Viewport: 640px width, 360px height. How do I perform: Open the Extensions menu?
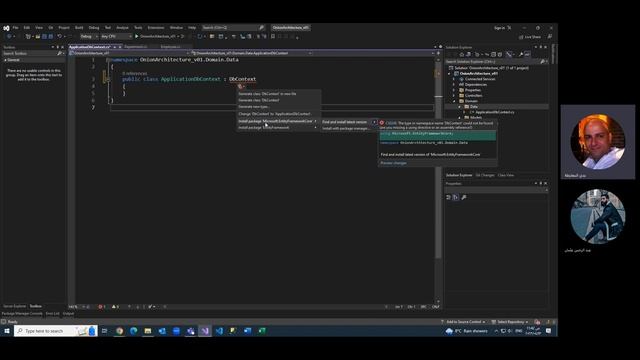click(x=156, y=28)
